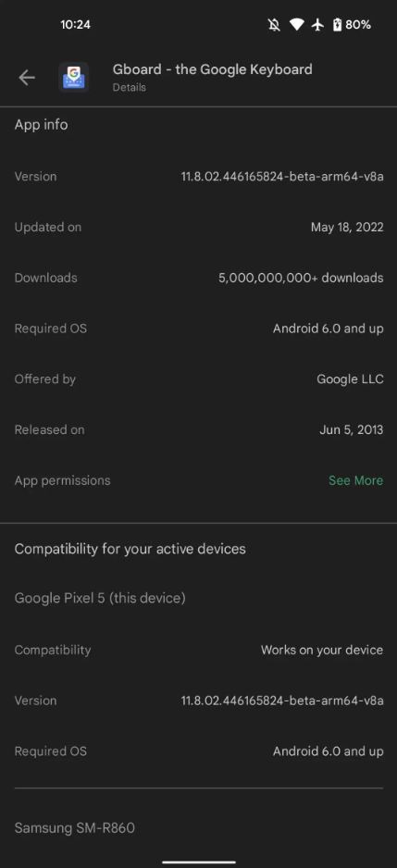This screenshot has height=868, width=397.
Task: Tap the Offered by Google LLC row
Action: click(x=199, y=379)
